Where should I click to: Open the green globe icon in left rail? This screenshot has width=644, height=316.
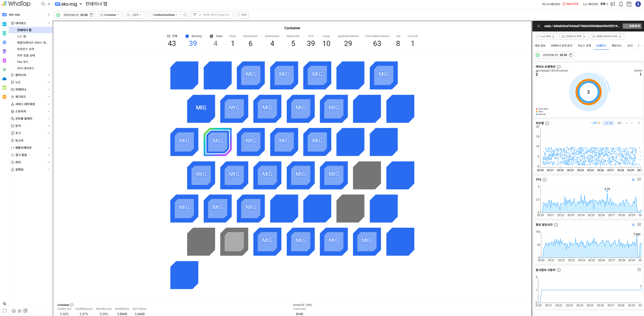click(x=4, y=70)
